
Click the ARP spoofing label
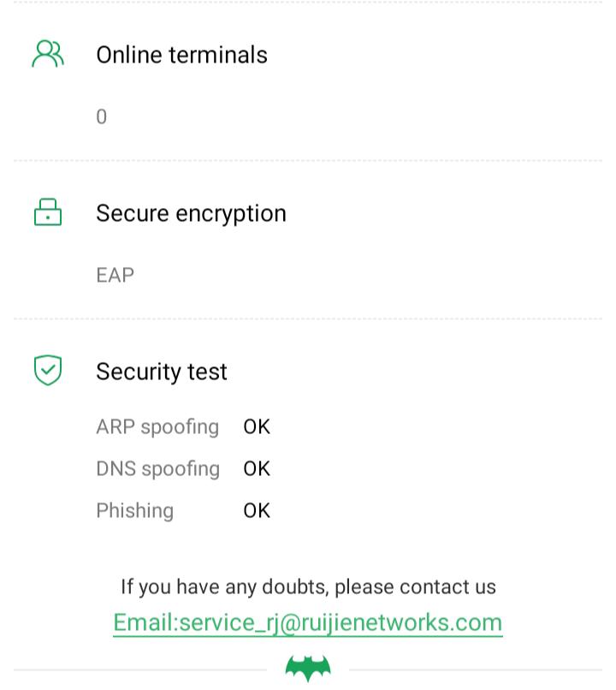pyautogui.click(x=157, y=426)
